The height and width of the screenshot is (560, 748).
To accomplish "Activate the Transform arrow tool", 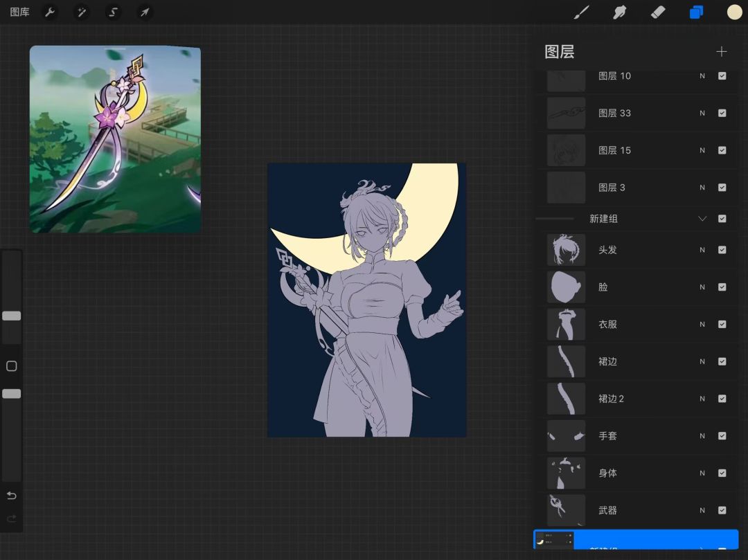I will point(145,12).
